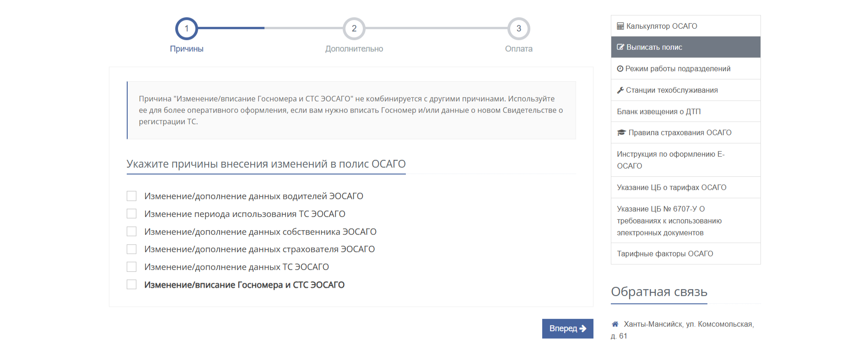Click the home icon beside Ханты-Мансийск address
The height and width of the screenshot is (345, 868).
pos(615,324)
